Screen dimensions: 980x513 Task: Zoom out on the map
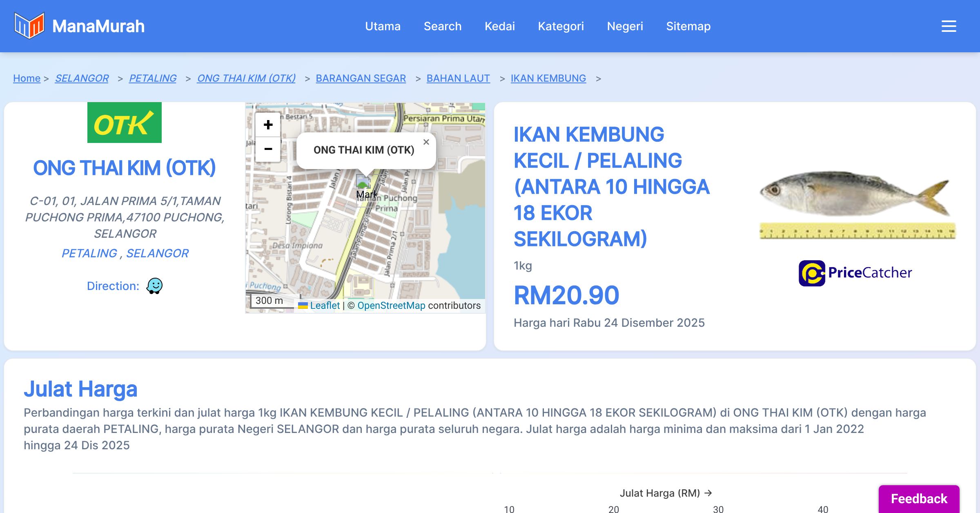(x=268, y=149)
